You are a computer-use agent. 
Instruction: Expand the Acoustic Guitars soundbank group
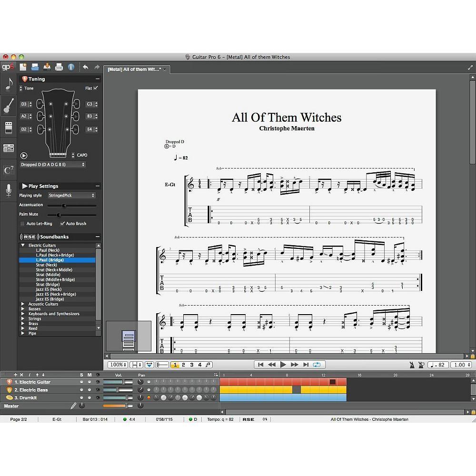23,304
